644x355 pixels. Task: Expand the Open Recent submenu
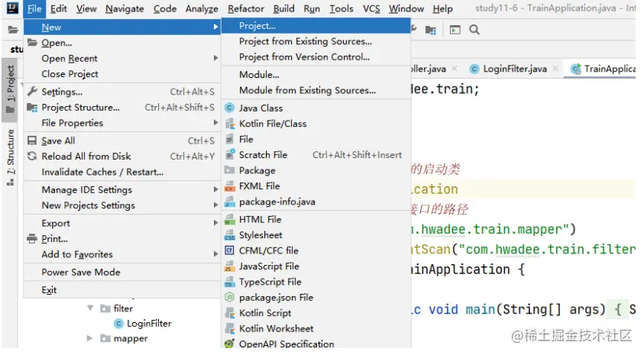70,58
